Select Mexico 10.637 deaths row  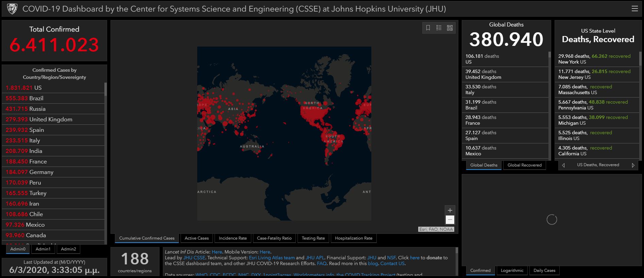tap(505, 151)
